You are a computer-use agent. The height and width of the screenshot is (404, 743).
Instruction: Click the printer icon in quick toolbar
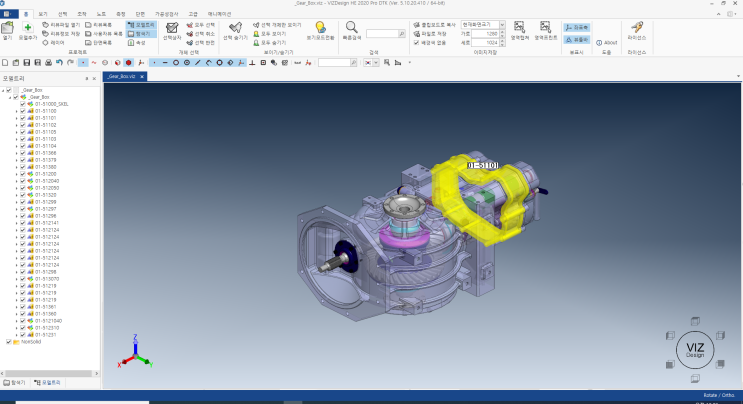[x=48, y=63]
